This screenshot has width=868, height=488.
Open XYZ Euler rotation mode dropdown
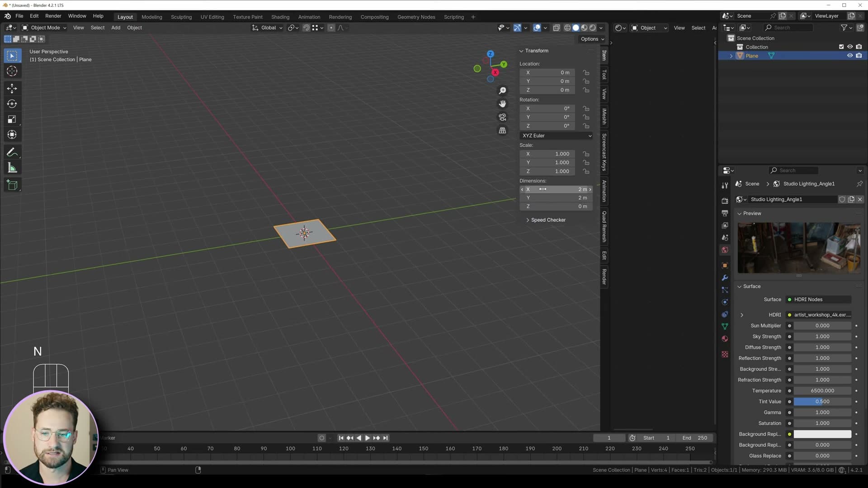pos(557,136)
